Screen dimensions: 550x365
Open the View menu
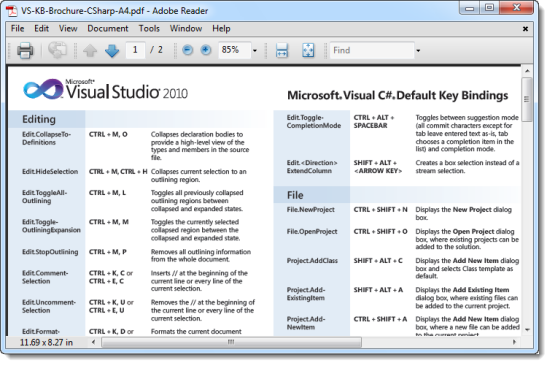pyautogui.click(x=68, y=28)
